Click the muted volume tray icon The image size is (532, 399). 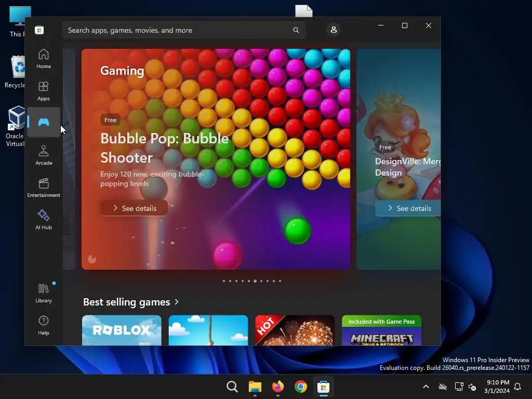coord(472,387)
